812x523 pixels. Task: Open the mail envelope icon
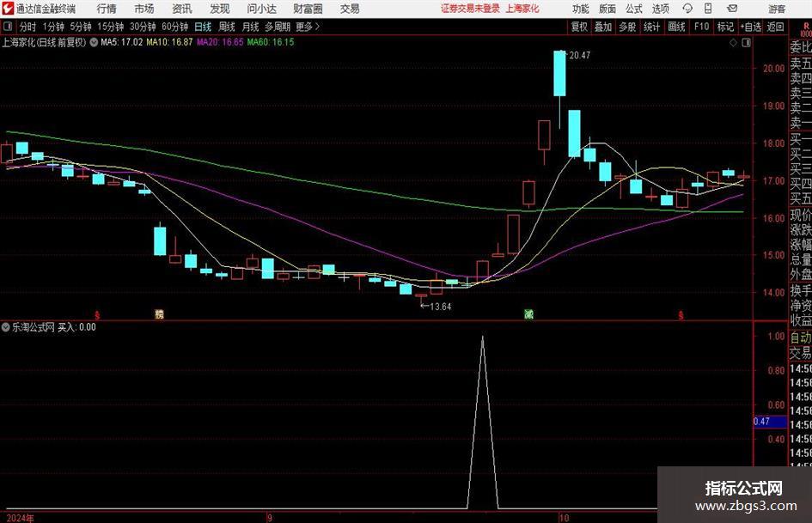(x=732, y=9)
